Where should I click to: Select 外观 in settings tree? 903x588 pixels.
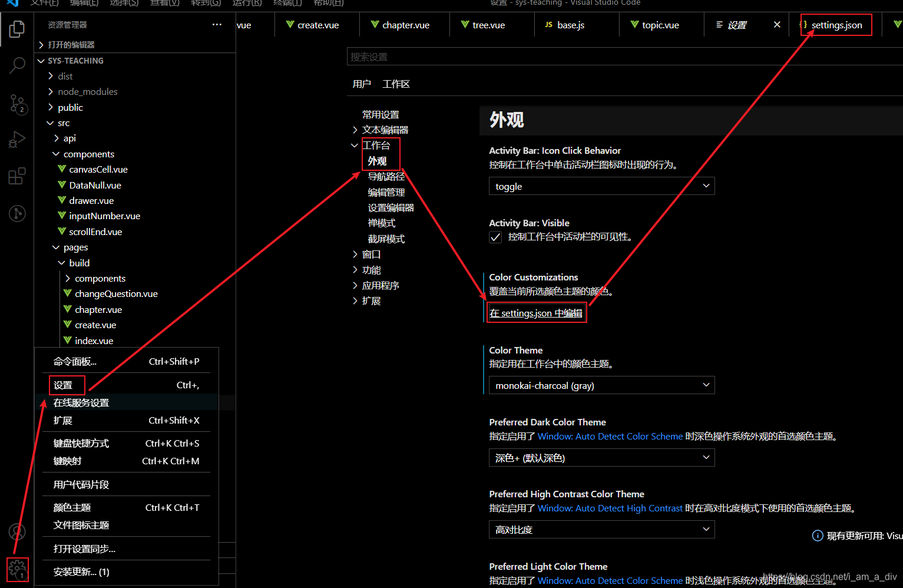[x=377, y=161]
